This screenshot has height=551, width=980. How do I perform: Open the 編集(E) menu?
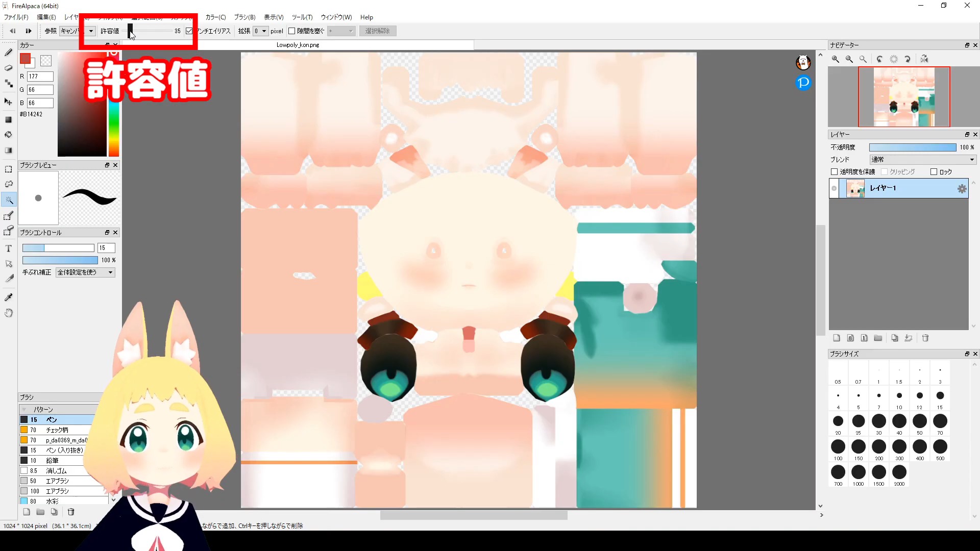pyautogui.click(x=46, y=17)
